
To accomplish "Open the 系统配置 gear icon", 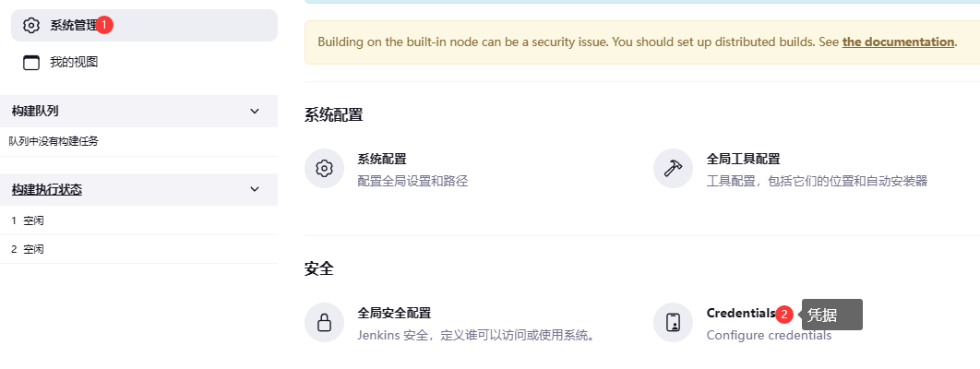I will (x=325, y=169).
